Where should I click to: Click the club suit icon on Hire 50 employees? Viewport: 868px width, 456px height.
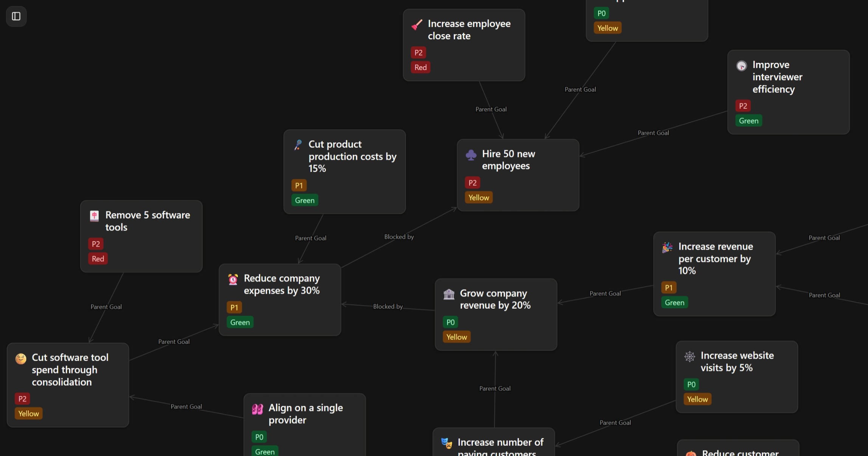(x=471, y=155)
